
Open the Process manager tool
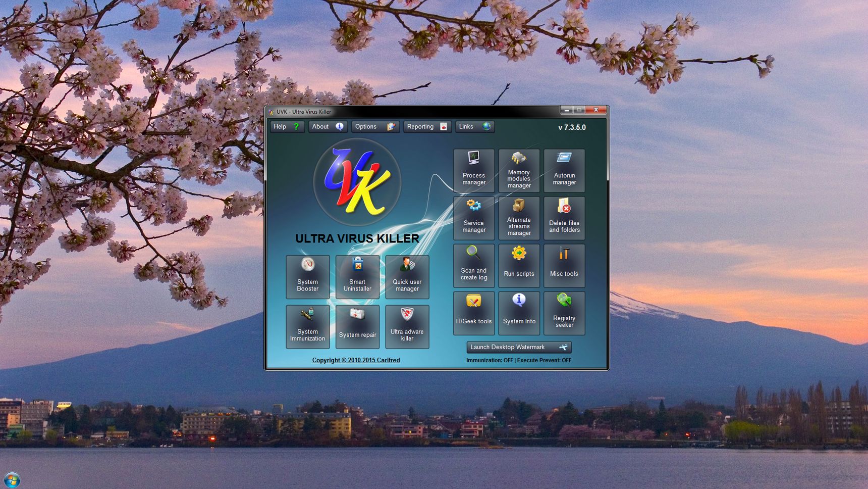(474, 171)
